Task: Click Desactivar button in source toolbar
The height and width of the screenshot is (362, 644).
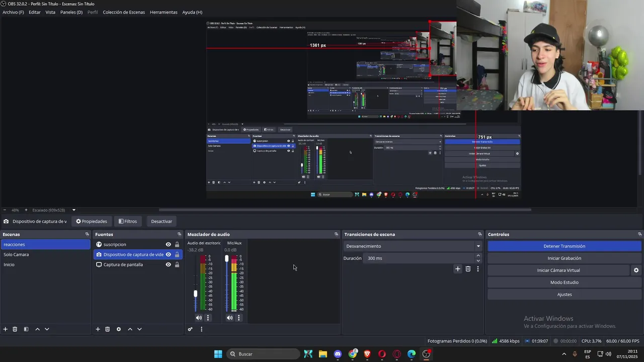Action: pyautogui.click(x=162, y=221)
